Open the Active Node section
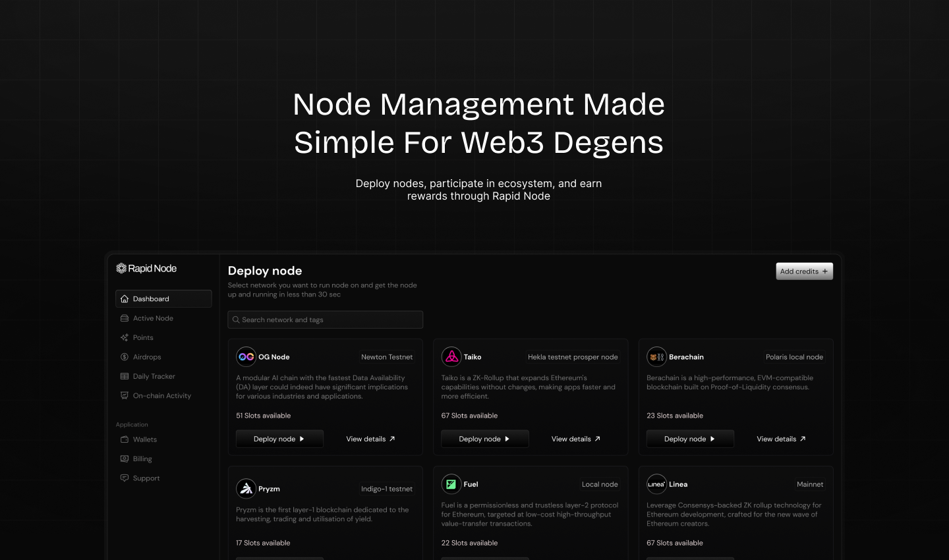Image resolution: width=949 pixels, height=560 pixels. (153, 318)
